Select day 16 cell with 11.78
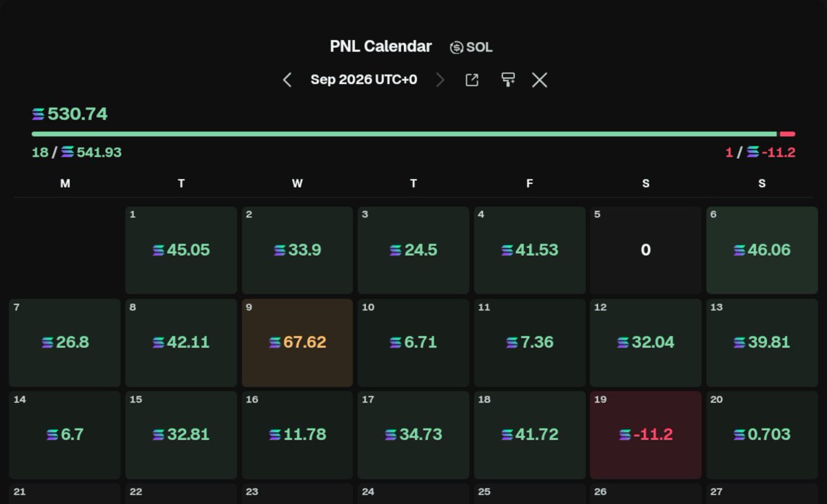 click(x=297, y=435)
